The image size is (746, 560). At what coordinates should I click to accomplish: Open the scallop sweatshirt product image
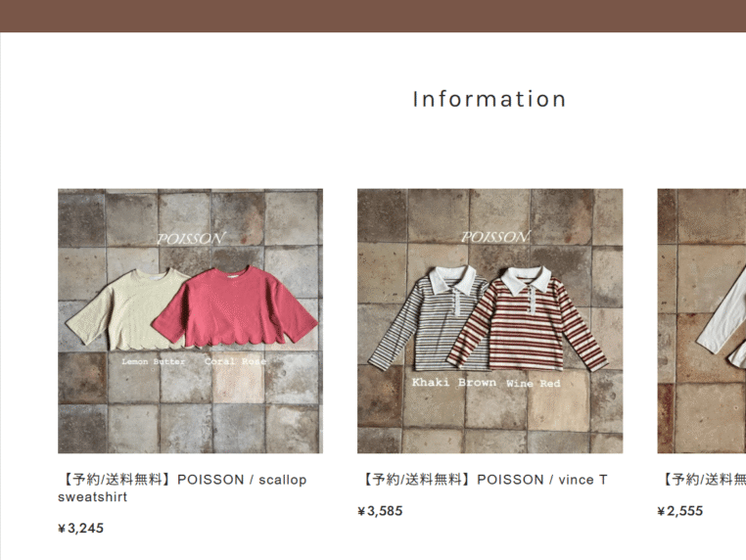click(190, 321)
